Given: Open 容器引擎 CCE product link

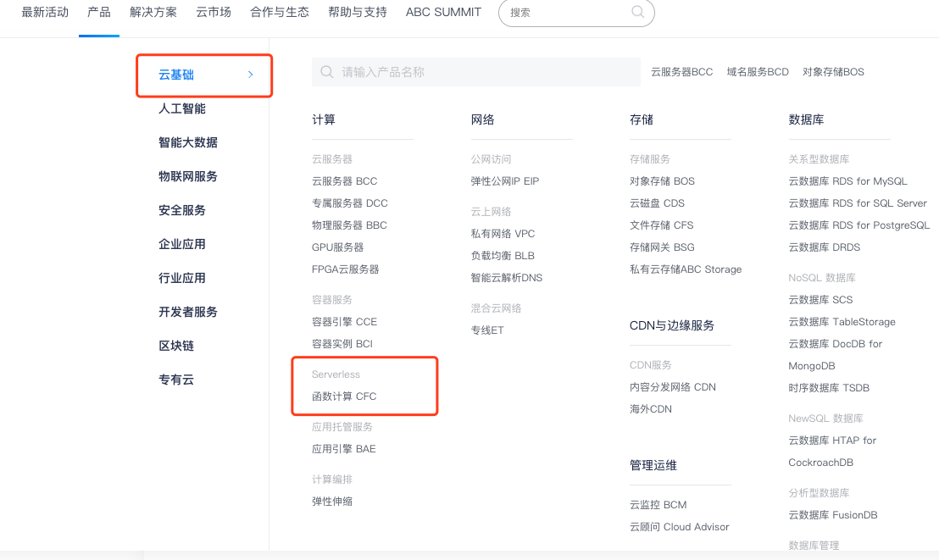Looking at the screenshot, I should (344, 322).
